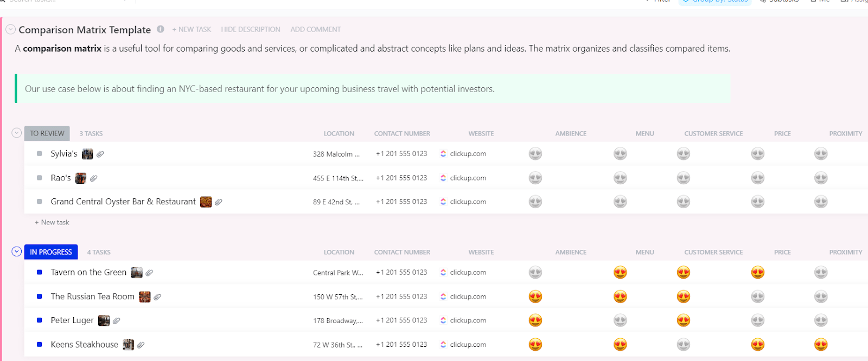Screen dimensions: 868x361
Task: Open the Tavern on the Green image thumbnail
Action: click(137, 273)
